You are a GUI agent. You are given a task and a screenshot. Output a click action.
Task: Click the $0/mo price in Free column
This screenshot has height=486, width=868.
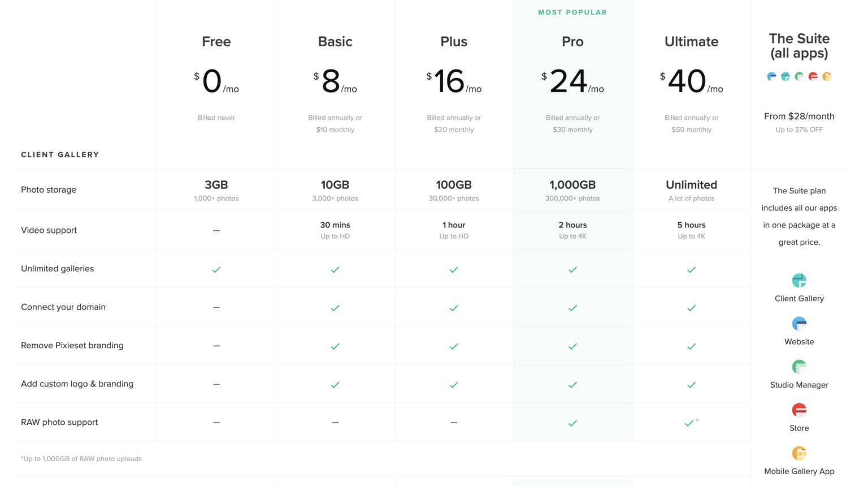click(x=216, y=81)
